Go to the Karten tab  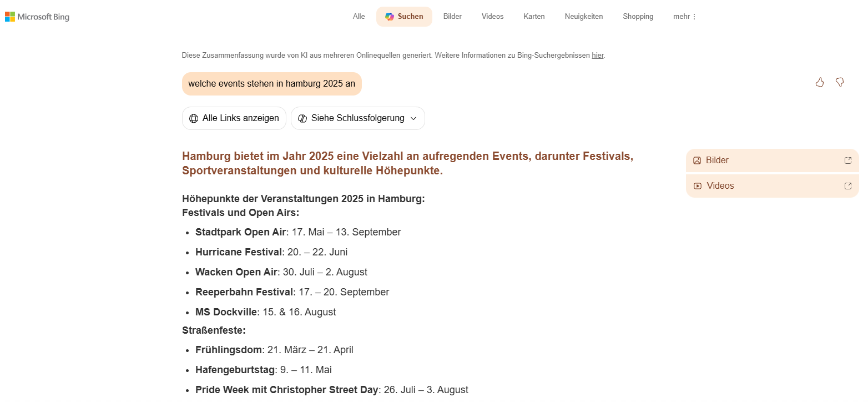534,17
